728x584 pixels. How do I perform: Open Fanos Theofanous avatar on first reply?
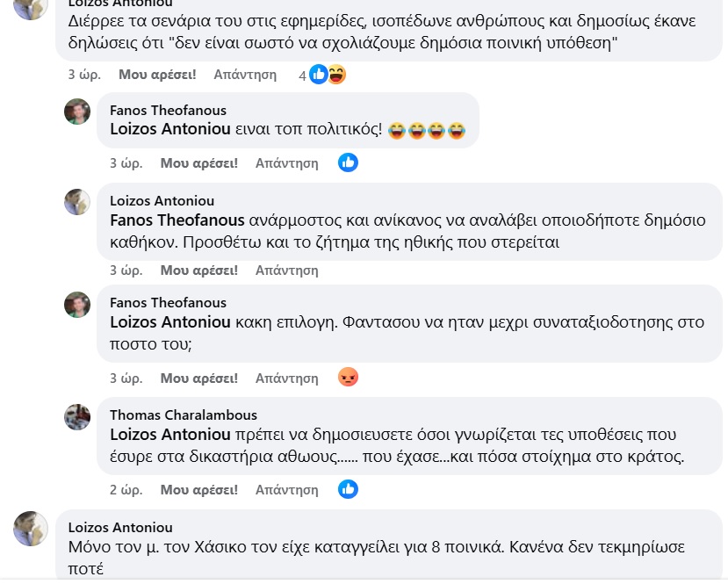tap(77, 112)
